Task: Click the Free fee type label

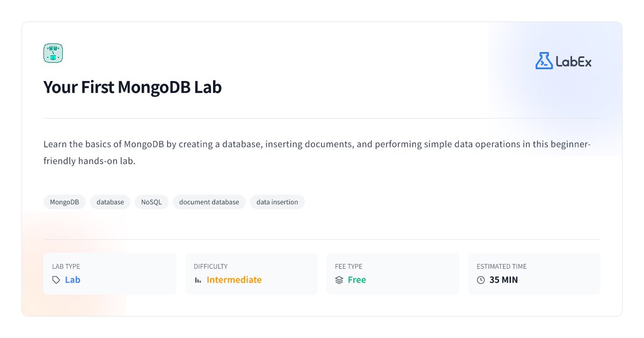Action: (356, 280)
